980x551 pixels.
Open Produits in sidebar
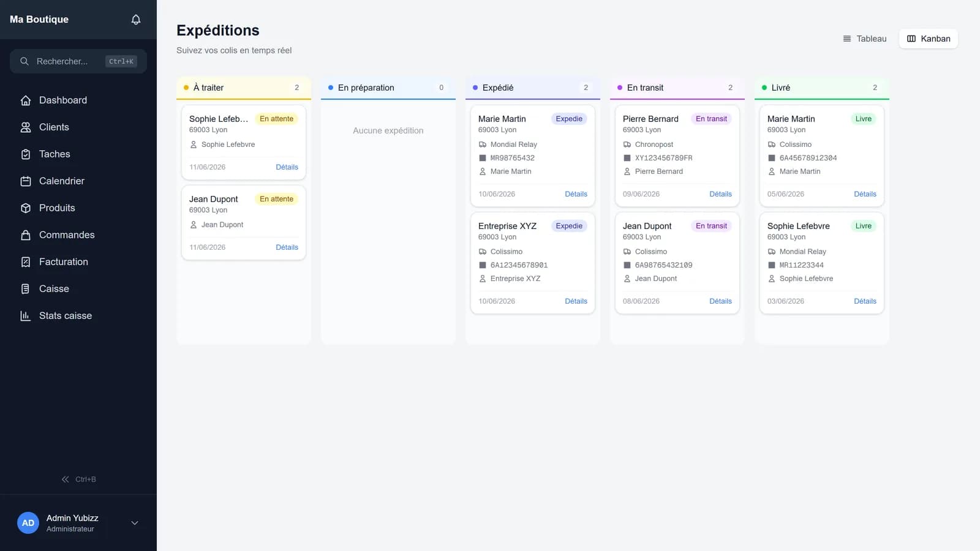78,208
